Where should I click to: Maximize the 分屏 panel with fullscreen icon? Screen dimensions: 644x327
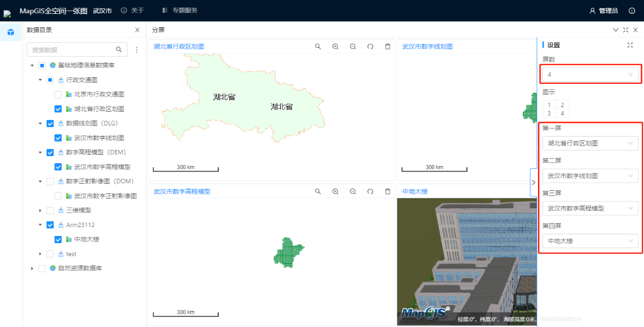tap(626, 30)
